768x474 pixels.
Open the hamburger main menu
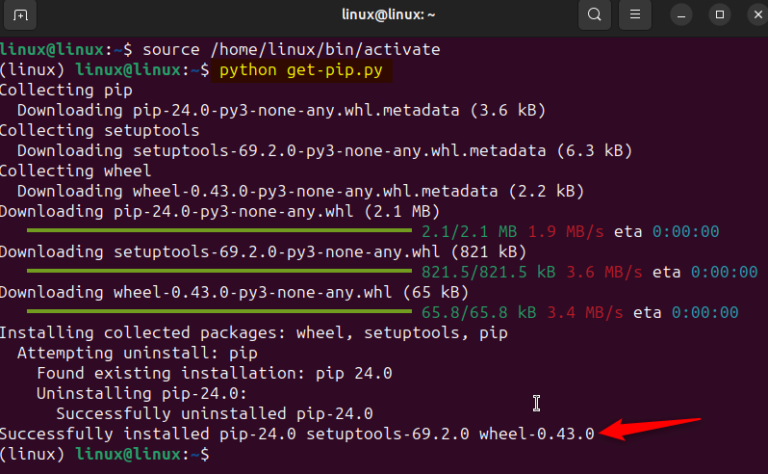tap(633, 15)
